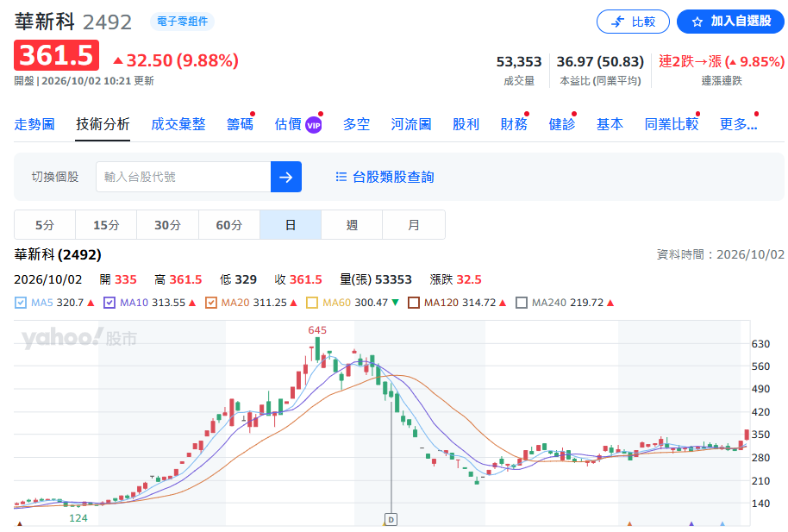This screenshot has width=788, height=532.
Task: Click the compare arrows icon beside 比較
Action: (x=617, y=22)
